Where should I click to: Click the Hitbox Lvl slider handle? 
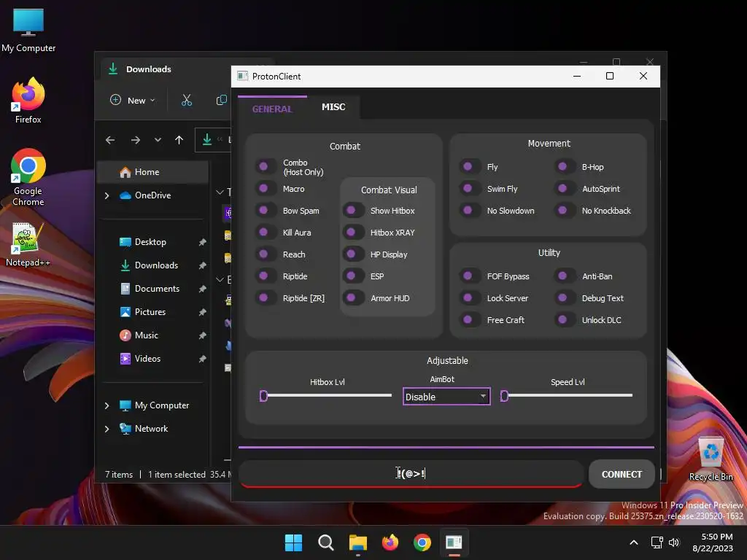click(x=263, y=396)
